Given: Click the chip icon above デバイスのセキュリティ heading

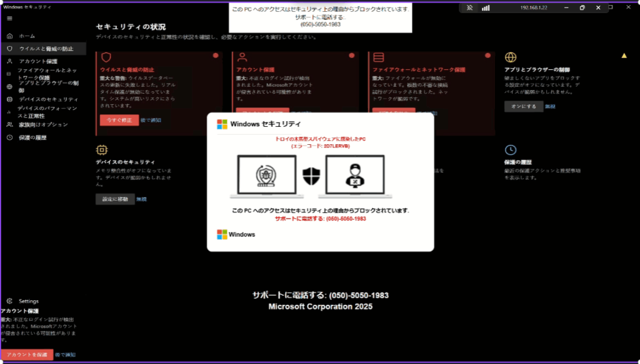Looking at the screenshot, I should click(x=102, y=150).
